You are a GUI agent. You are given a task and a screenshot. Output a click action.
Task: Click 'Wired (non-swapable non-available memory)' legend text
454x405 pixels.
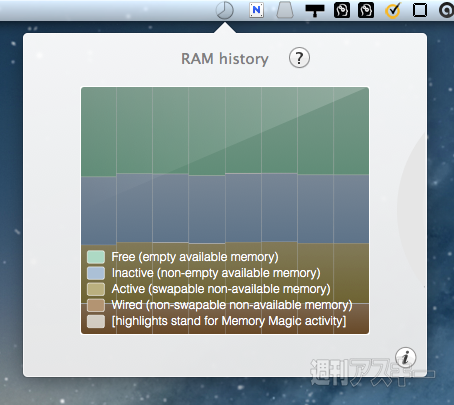click(x=232, y=305)
